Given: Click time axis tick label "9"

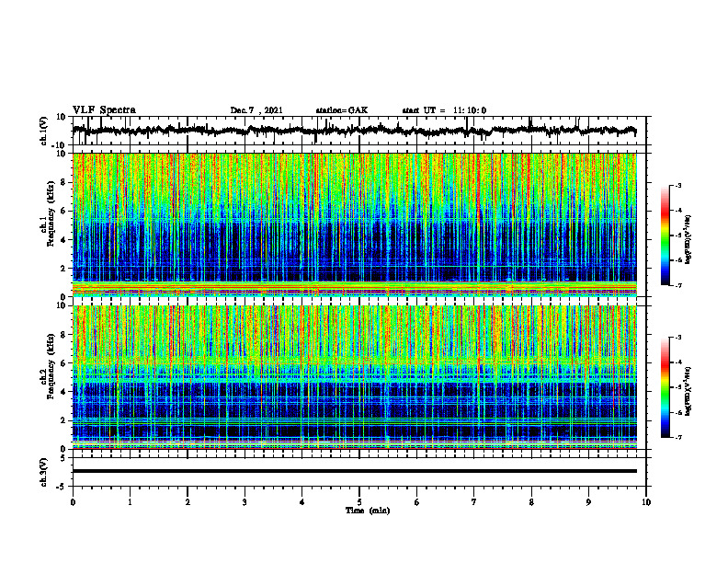Looking at the screenshot, I should click(x=588, y=502).
